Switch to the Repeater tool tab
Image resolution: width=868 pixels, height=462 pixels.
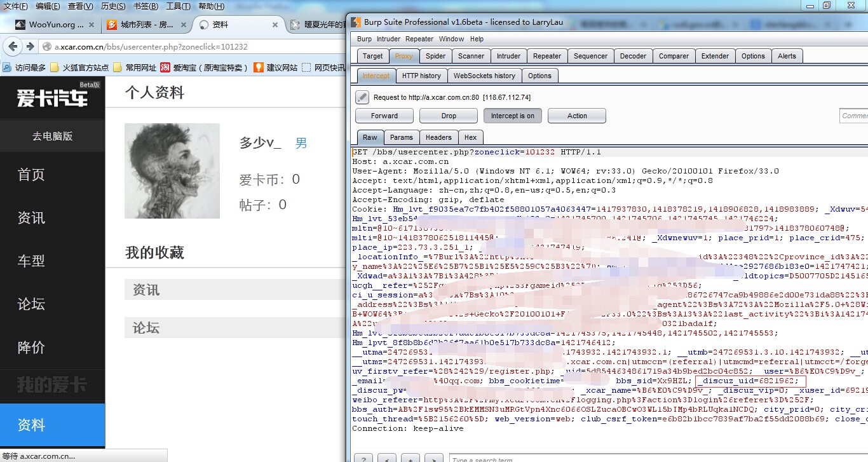tap(547, 56)
